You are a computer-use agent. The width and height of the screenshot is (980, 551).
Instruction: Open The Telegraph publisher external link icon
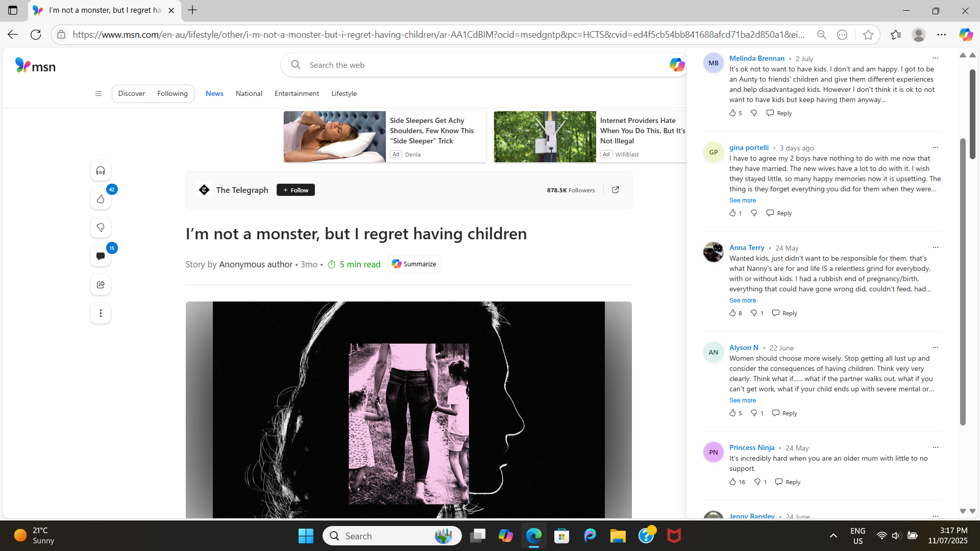(x=616, y=190)
